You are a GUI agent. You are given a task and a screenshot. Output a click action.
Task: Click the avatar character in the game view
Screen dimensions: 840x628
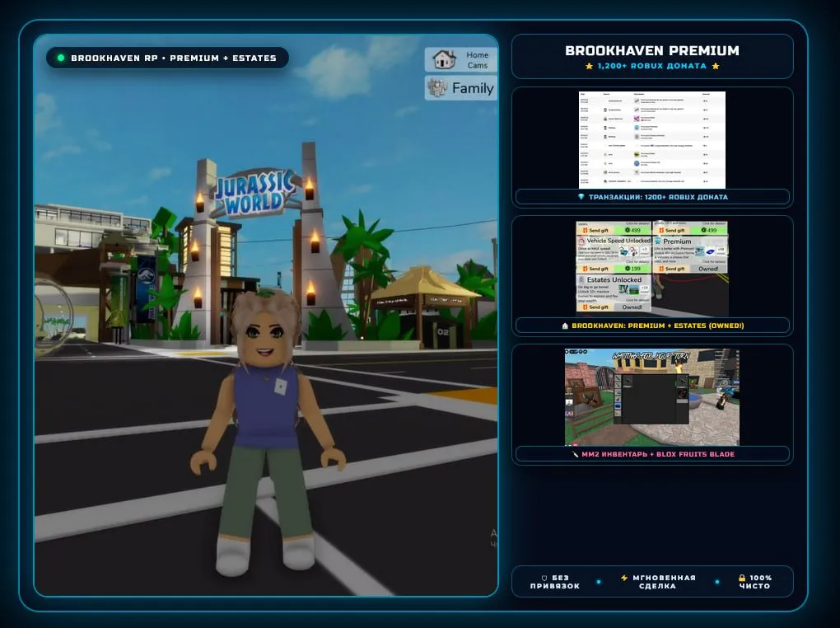[267, 432]
